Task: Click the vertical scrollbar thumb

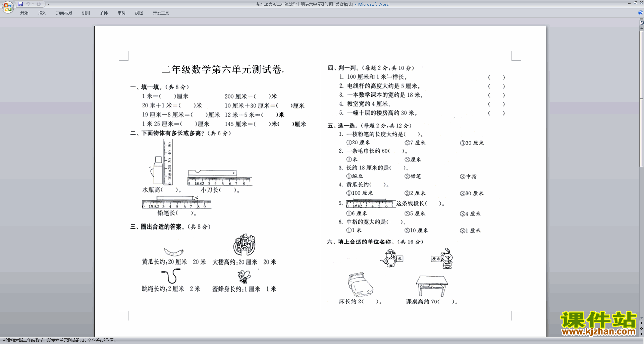Action: pos(641,99)
